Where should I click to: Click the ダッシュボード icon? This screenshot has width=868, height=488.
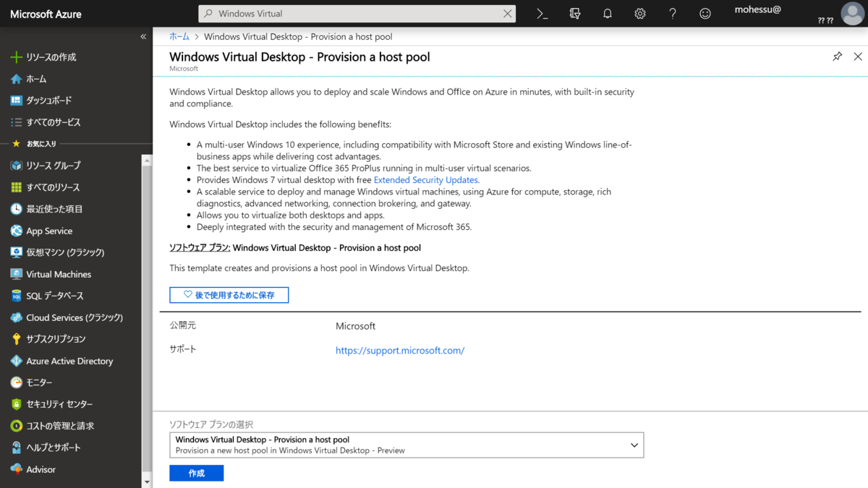point(16,100)
